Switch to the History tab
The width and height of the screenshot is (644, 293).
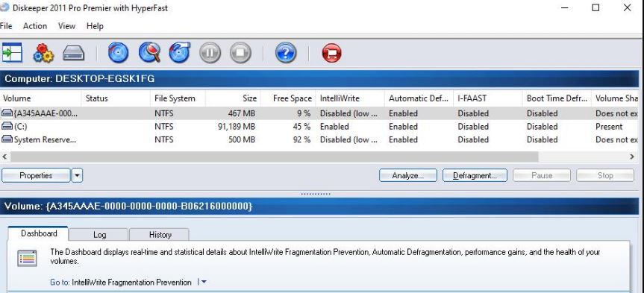coord(160,235)
